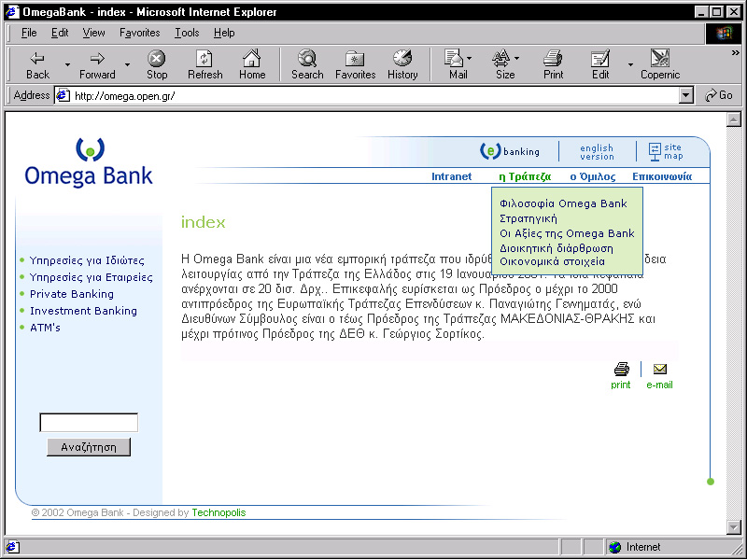Open the Forward button dropdown arrow
The image size is (747, 560).
[x=127, y=64]
